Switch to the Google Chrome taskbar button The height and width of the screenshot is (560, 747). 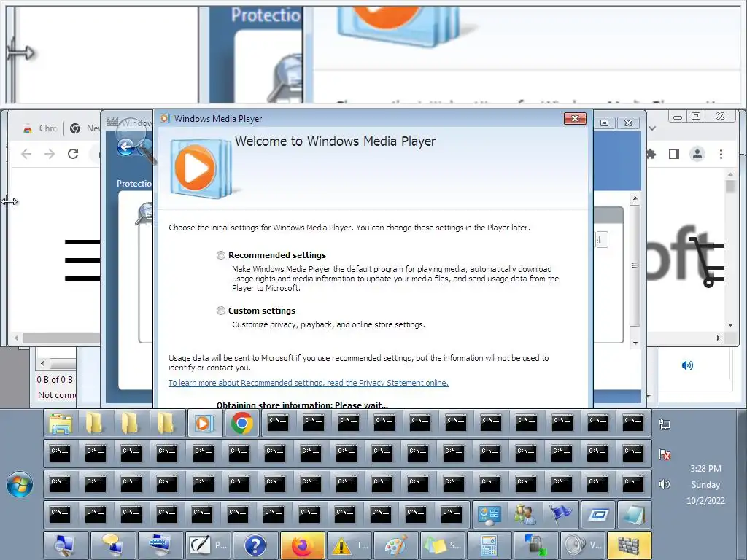pos(241,423)
